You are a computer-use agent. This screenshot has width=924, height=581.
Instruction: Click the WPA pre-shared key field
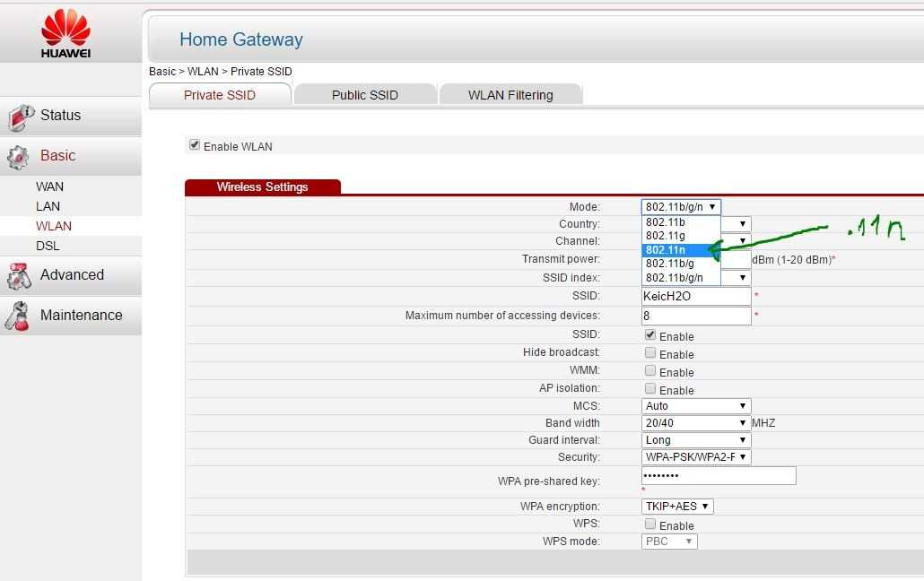coord(719,475)
